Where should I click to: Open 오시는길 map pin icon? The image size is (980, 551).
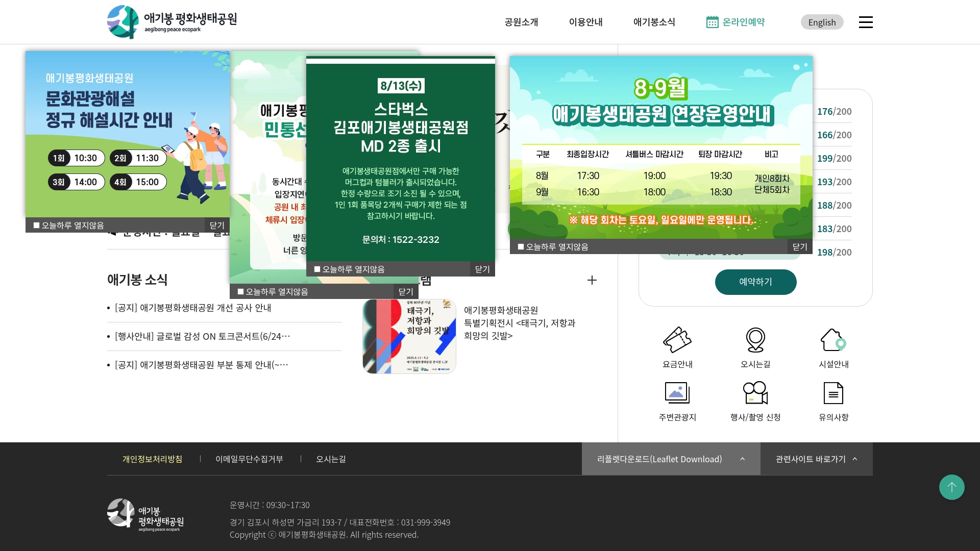point(755,340)
